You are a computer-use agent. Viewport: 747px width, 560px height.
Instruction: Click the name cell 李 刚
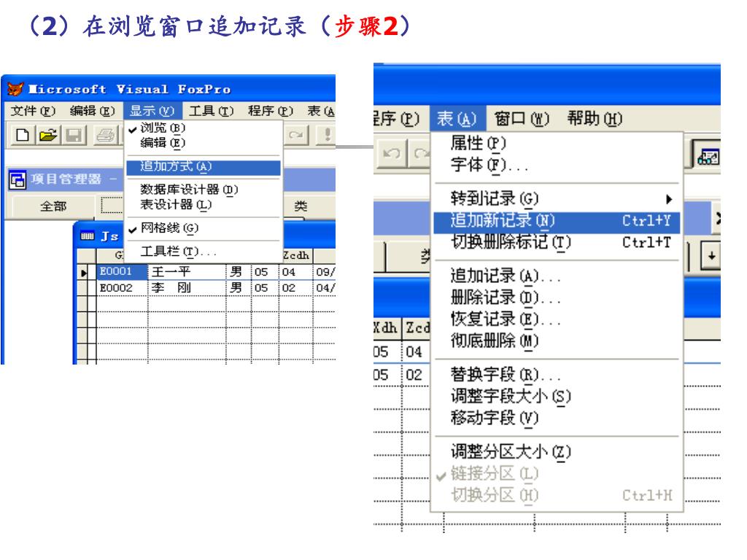(x=187, y=287)
